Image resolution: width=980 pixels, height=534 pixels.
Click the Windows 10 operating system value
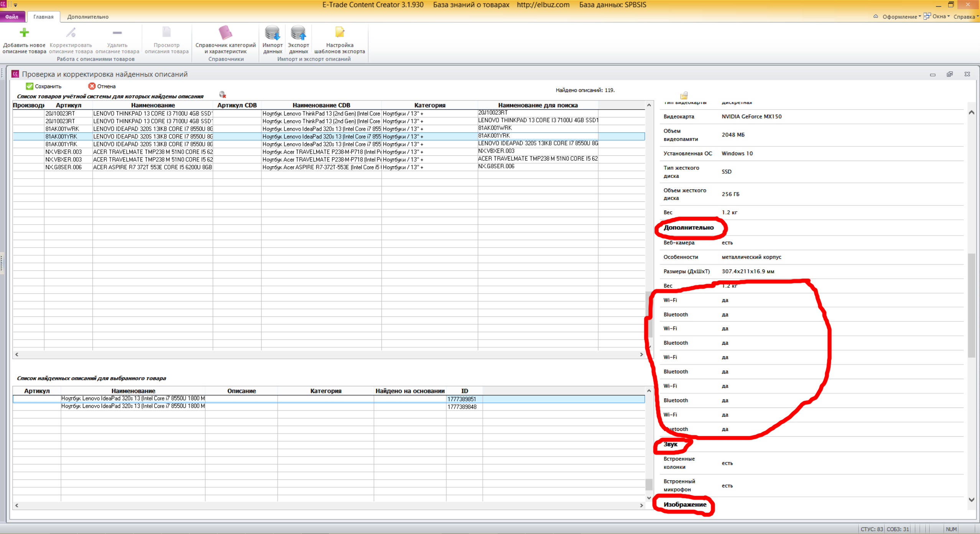pyautogui.click(x=737, y=153)
